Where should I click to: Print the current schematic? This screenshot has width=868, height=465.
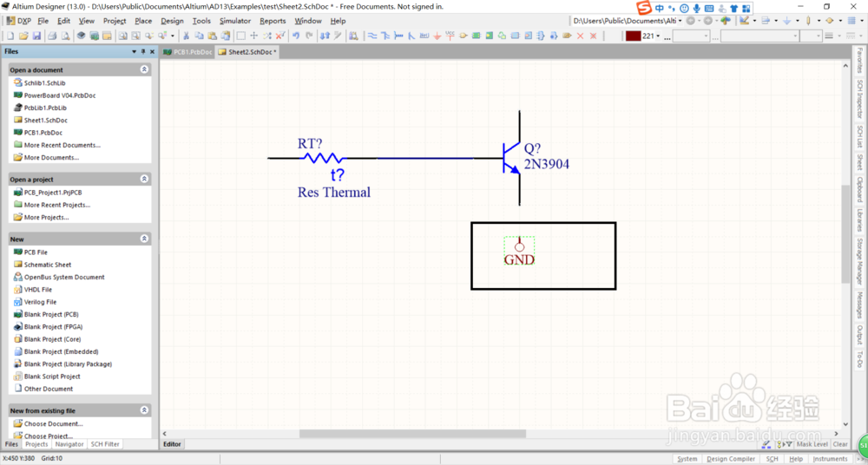click(52, 36)
